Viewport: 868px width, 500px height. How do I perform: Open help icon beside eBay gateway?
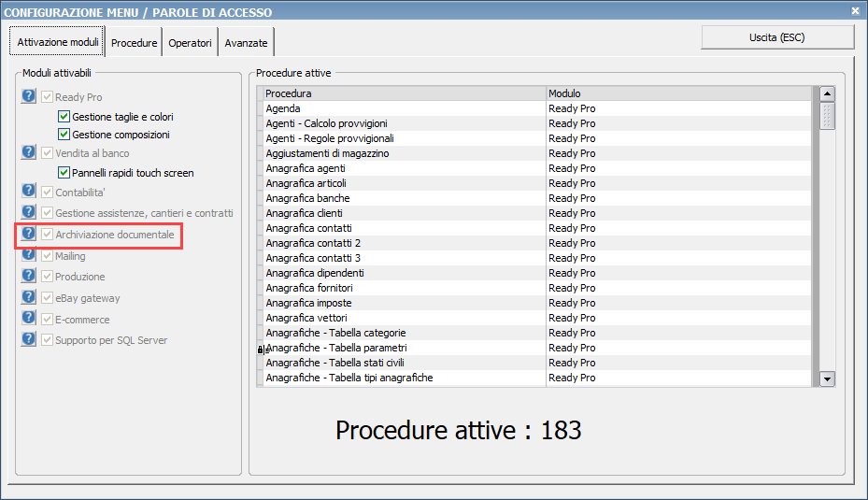pos(29,297)
